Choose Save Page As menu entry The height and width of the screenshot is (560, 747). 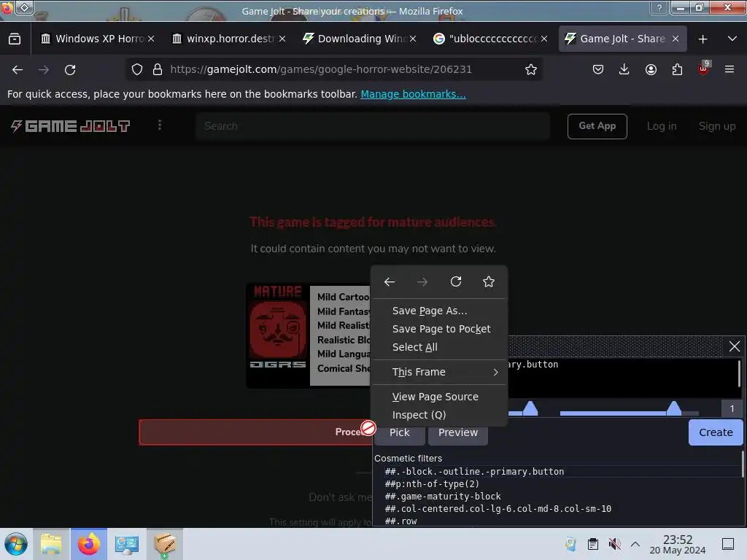[x=440, y=311]
